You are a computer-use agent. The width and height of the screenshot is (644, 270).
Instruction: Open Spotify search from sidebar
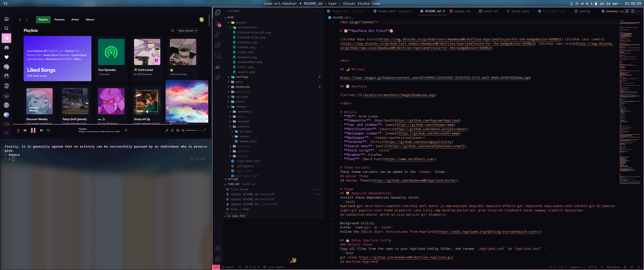pyautogui.click(x=7, y=28)
